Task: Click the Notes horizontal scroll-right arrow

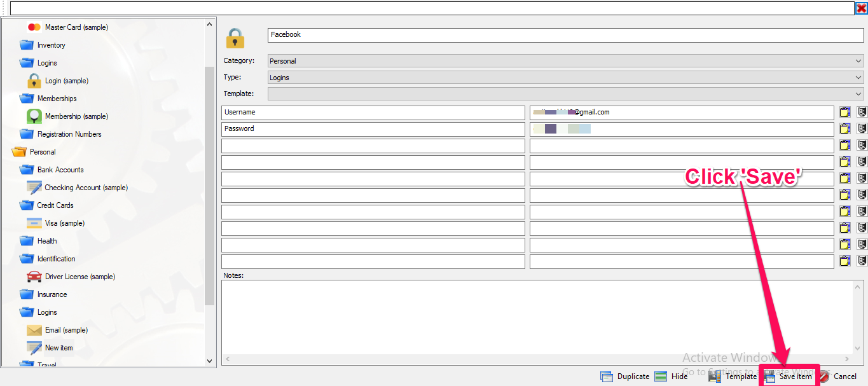Action: [x=847, y=359]
